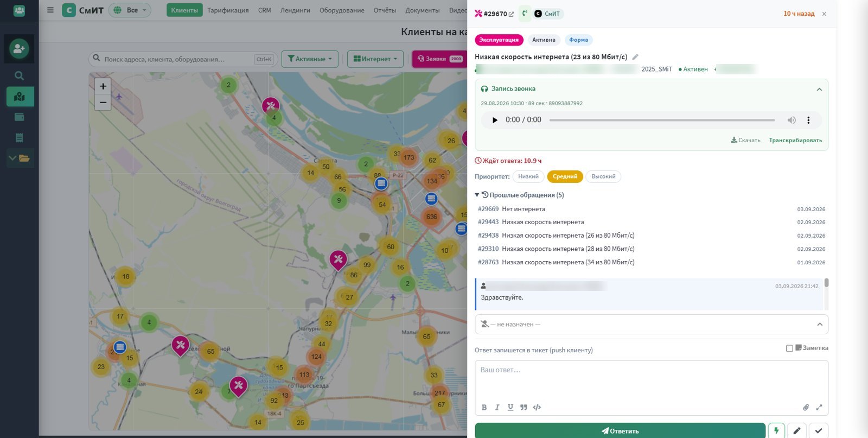Set priority to Низкий
The image size is (868, 438).
tap(528, 176)
